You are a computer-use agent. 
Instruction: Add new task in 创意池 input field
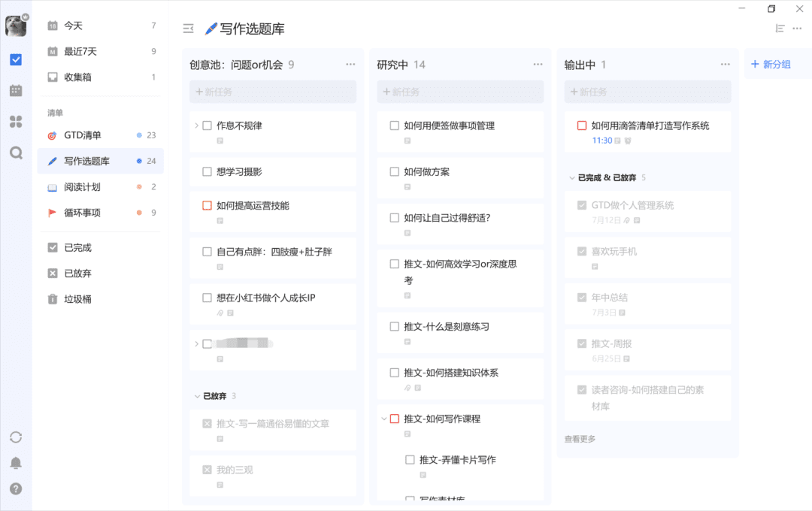pyautogui.click(x=273, y=92)
